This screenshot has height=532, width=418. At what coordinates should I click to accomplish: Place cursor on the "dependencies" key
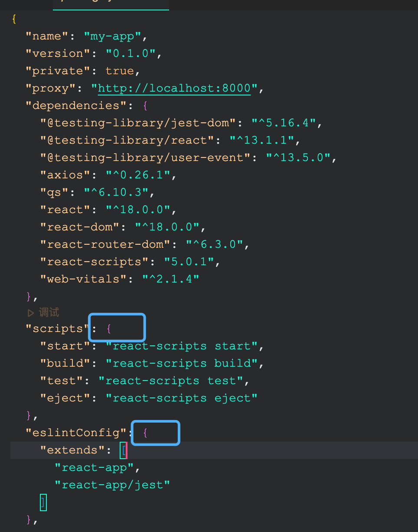tap(75, 105)
